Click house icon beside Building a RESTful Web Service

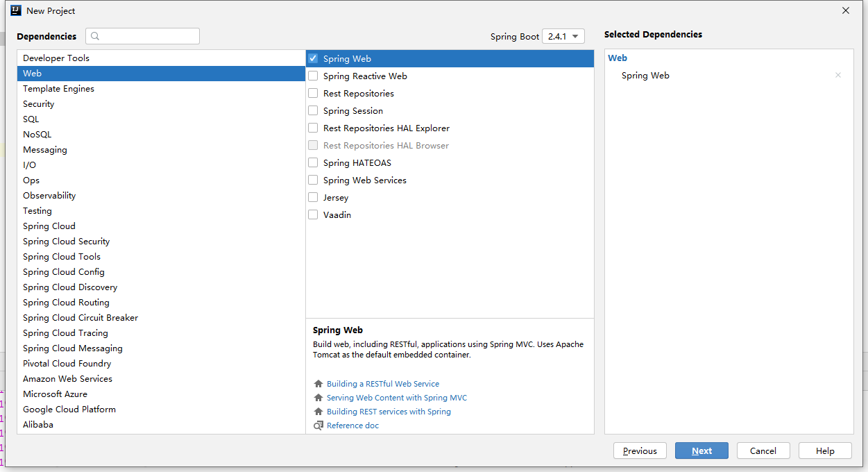point(318,384)
